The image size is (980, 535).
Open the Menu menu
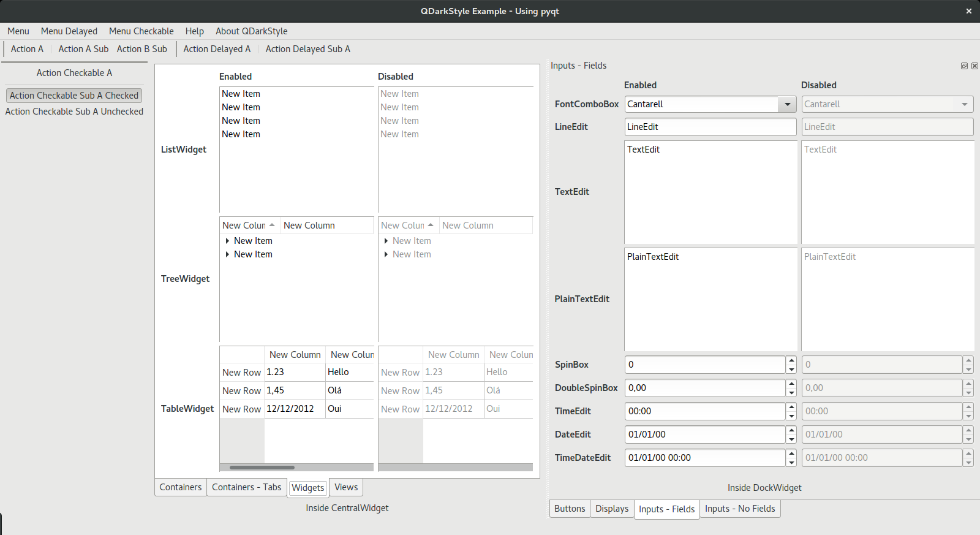[x=18, y=31]
